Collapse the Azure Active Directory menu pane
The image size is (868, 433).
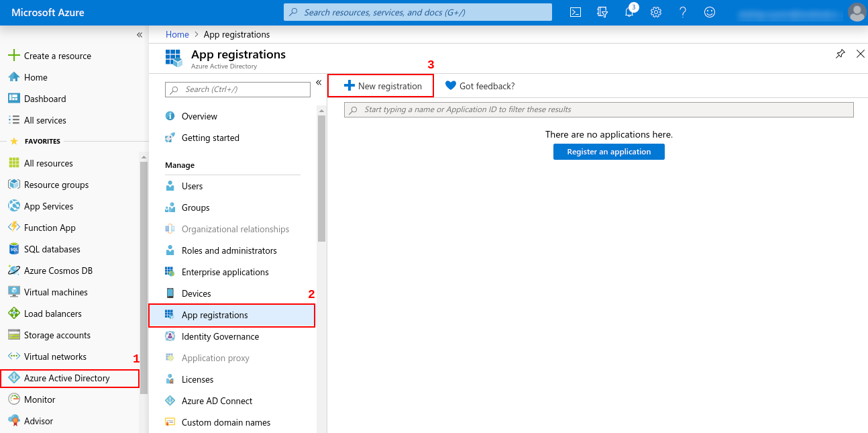[x=319, y=83]
